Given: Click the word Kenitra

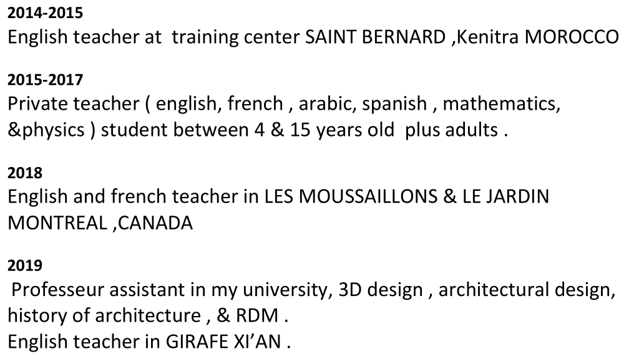Looking at the screenshot, I should pos(487,37).
